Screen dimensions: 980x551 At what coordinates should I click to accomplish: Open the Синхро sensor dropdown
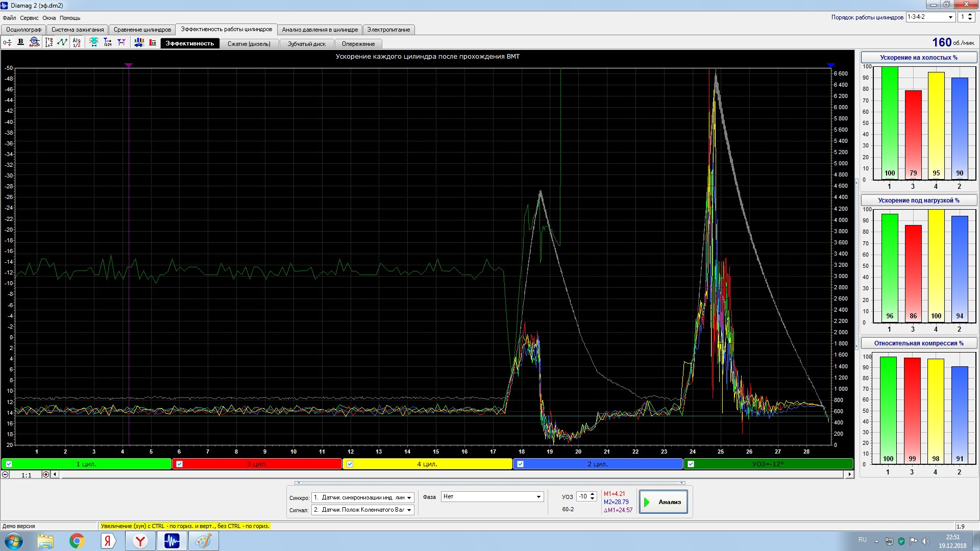click(409, 497)
